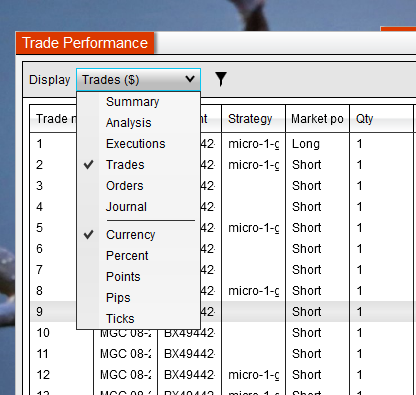Select trade number 12 cell
This screenshot has height=395, width=416.
[43, 375]
